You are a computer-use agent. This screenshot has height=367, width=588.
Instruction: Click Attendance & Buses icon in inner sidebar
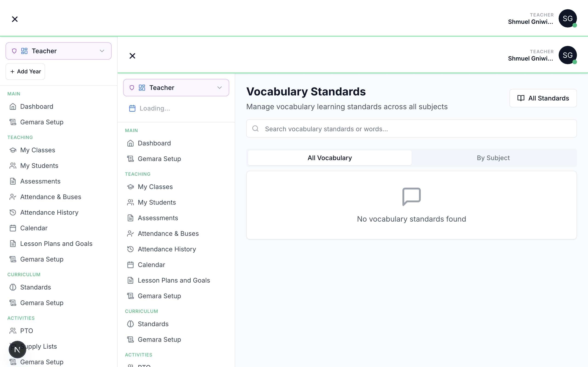pyautogui.click(x=130, y=234)
